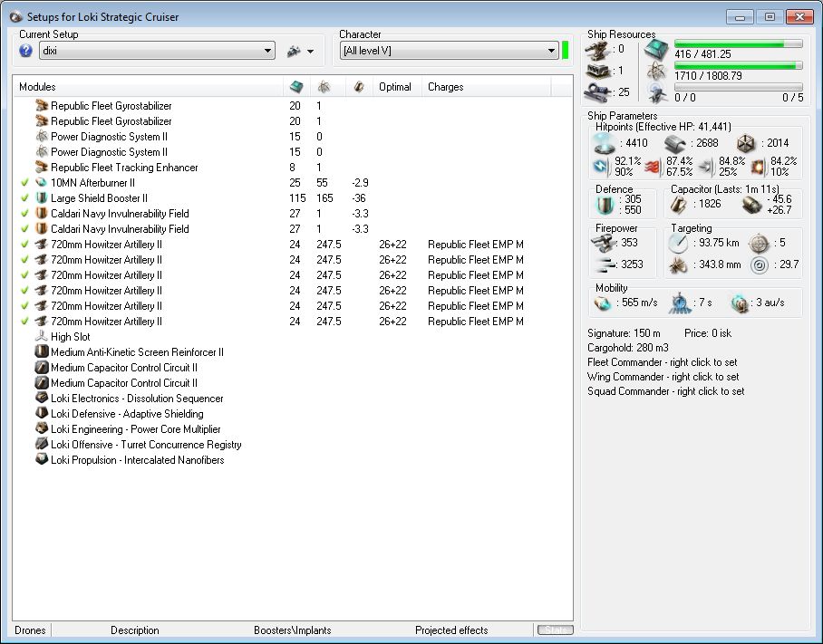This screenshot has height=644, width=823.
Task: Toggle the fourth 720mm Howitzer Artillery II checkmark
Action: [x=24, y=291]
